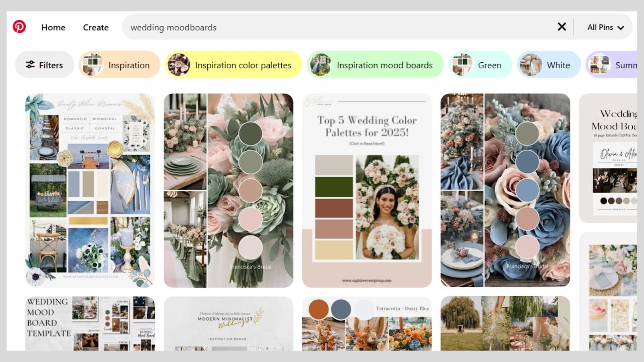
Task: Clear the search with the X icon
Action: 562,27
